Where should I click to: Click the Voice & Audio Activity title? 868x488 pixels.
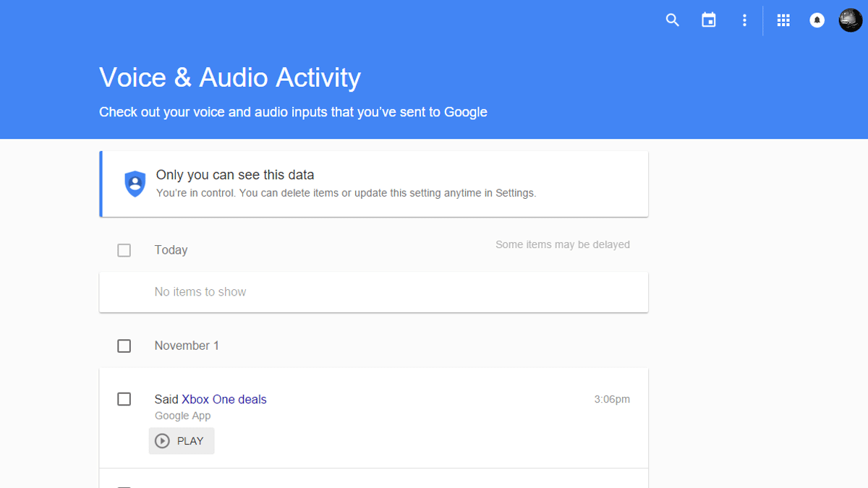click(230, 77)
